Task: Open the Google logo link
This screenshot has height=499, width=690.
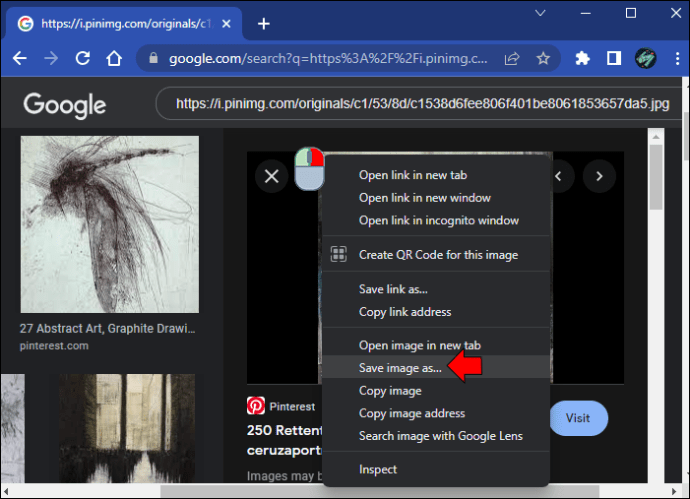Action: tap(65, 105)
